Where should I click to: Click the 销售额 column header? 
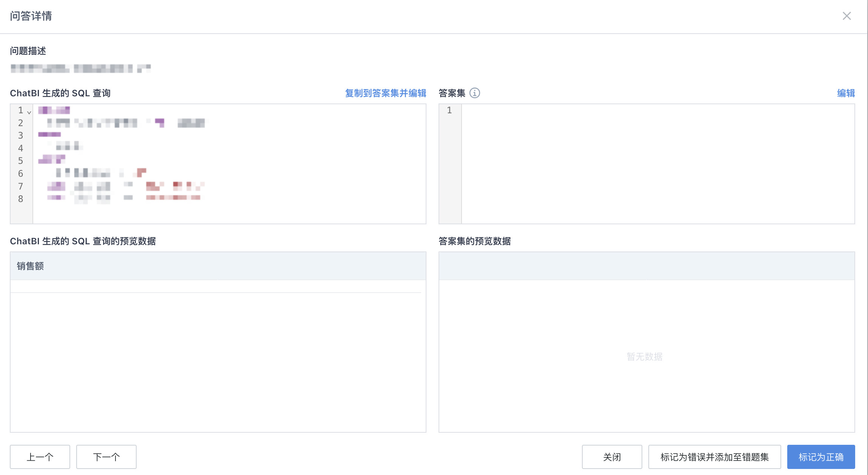[x=30, y=266]
